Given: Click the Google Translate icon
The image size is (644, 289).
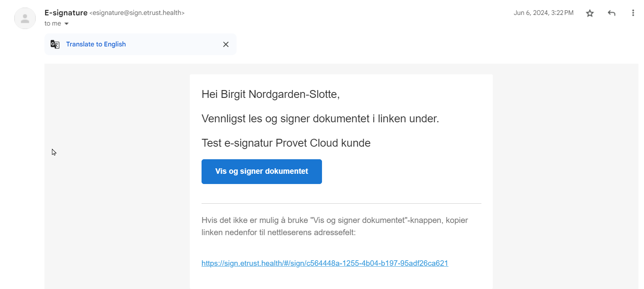Looking at the screenshot, I should (x=55, y=44).
